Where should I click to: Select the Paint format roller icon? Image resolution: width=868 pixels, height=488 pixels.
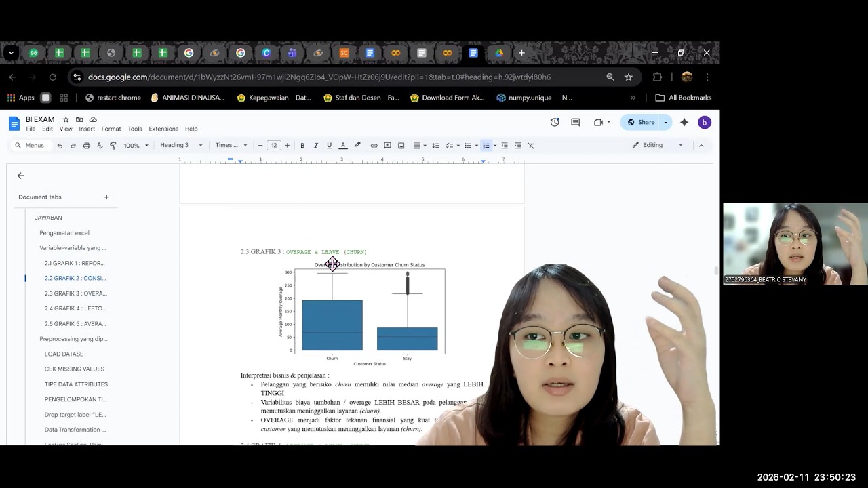point(113,146)
